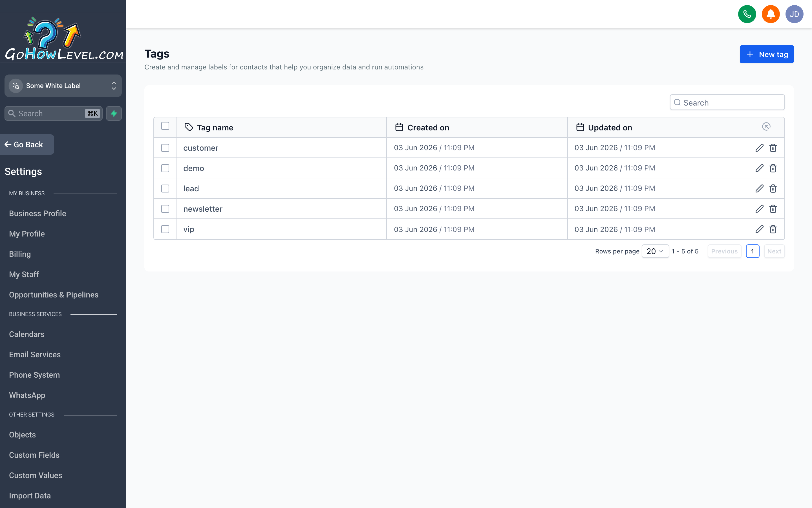Toggle the select-all tags checkbox
The width and height of the screenshot is (812, 508).
(x=165, y=126)
